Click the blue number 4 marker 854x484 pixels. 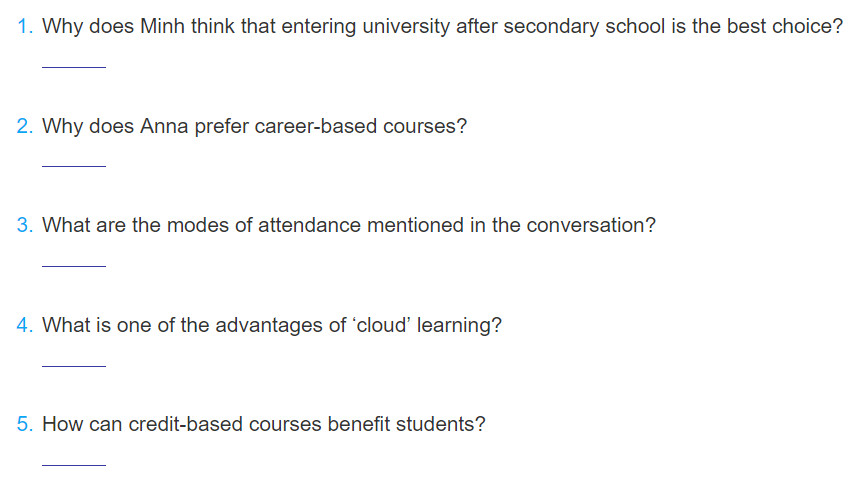25,325
